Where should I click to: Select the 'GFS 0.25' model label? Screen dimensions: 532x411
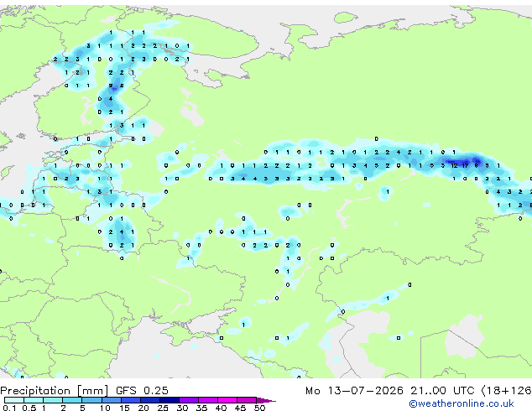[142, 391]
